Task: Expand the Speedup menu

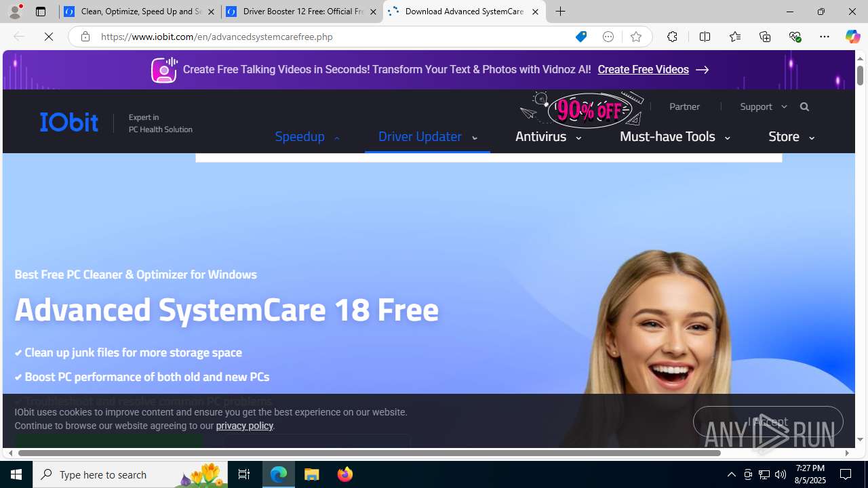Action: point(307,136)
